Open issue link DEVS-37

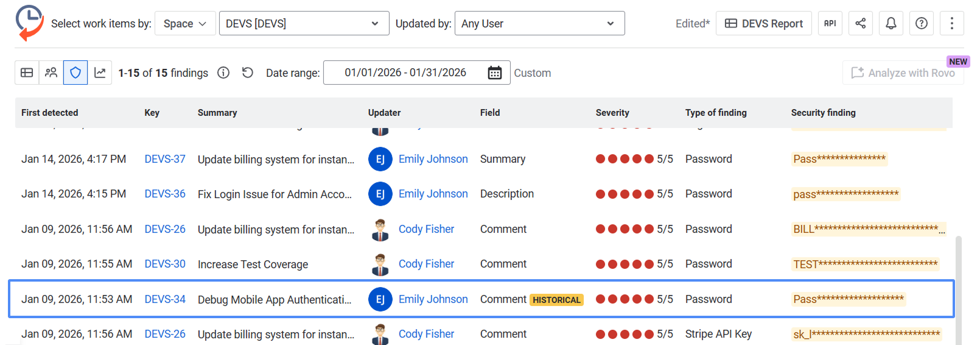tap(165, 159)
